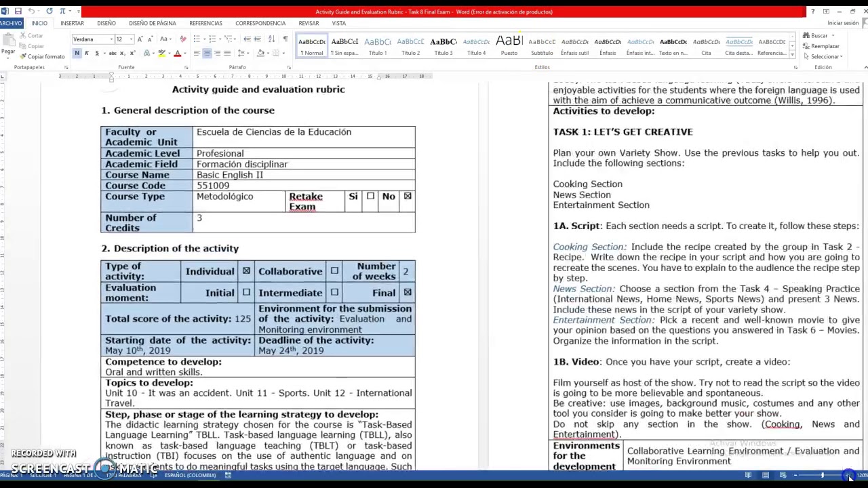The image size is (868, 488).
Task: Undo the last action
Action: [31, 12]
